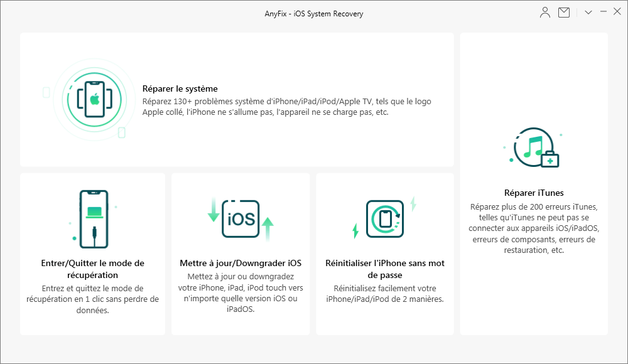Screen dimensions: 628x364
Task: Click the iOS update/downgrade icon
Action: (241, 219)
